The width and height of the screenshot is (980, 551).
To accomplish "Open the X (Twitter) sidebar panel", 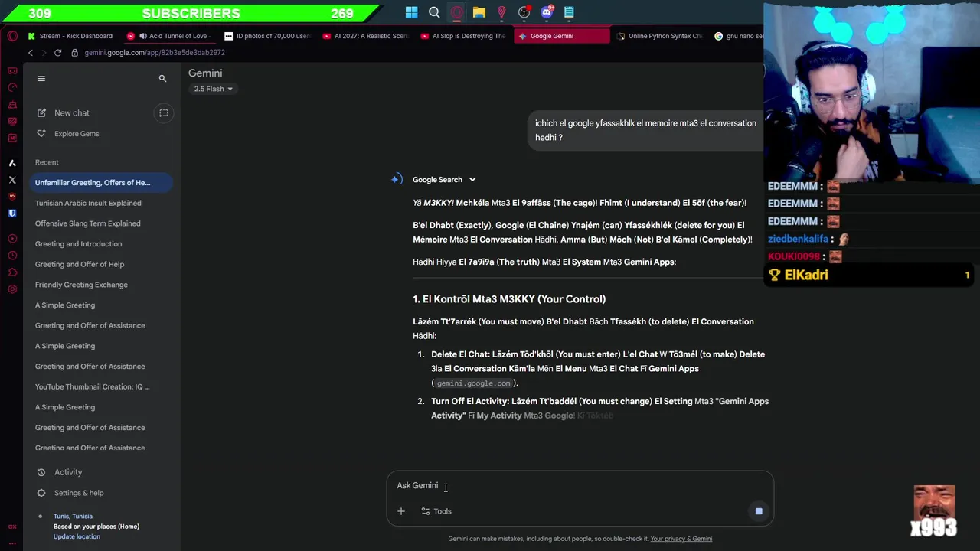I will click(12, 180).
